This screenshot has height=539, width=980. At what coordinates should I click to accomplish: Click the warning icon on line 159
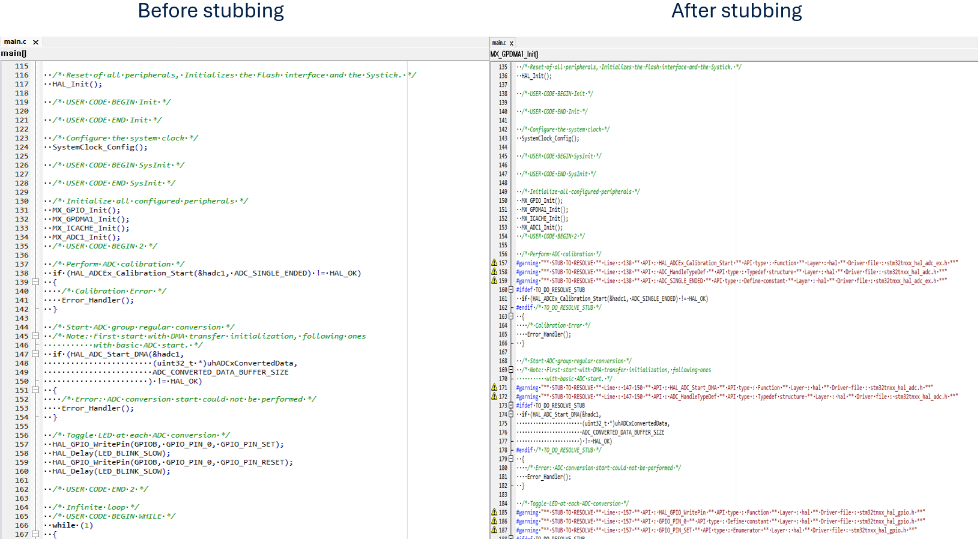click(x=494, y=280)
